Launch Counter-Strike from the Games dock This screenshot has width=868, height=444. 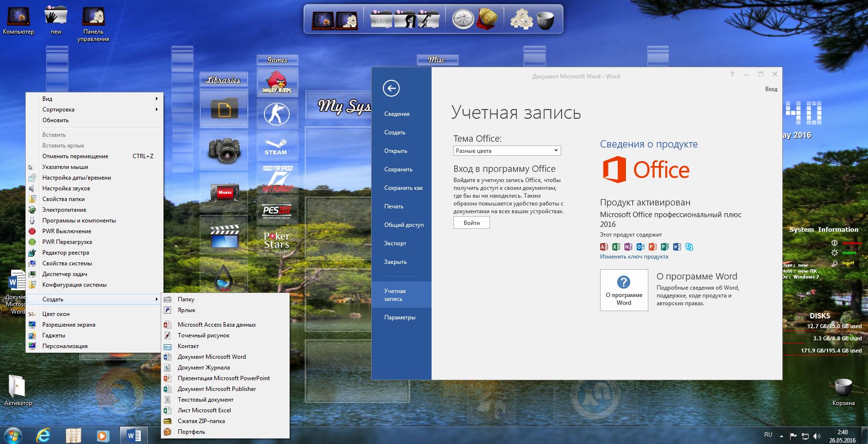[277, 115]
